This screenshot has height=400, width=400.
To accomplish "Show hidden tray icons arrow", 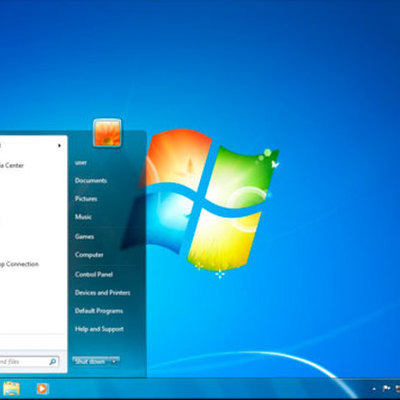I will (374, 389).
